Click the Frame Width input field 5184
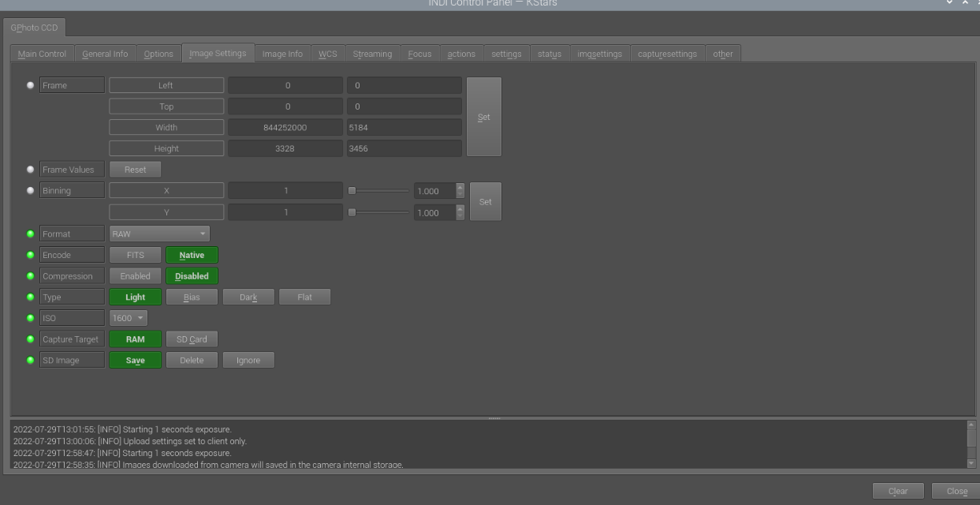The width and height of the screenshot is (980, 505). (x=404, y=127)
